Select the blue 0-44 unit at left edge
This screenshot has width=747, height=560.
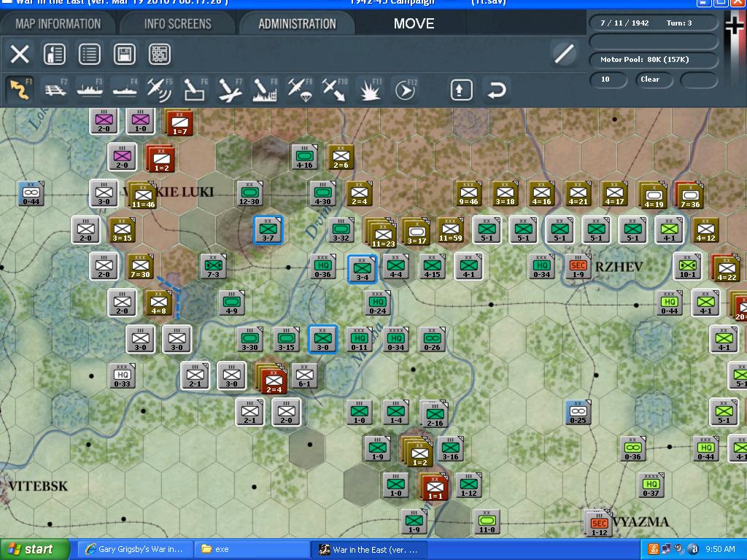[x=31, y=194]
